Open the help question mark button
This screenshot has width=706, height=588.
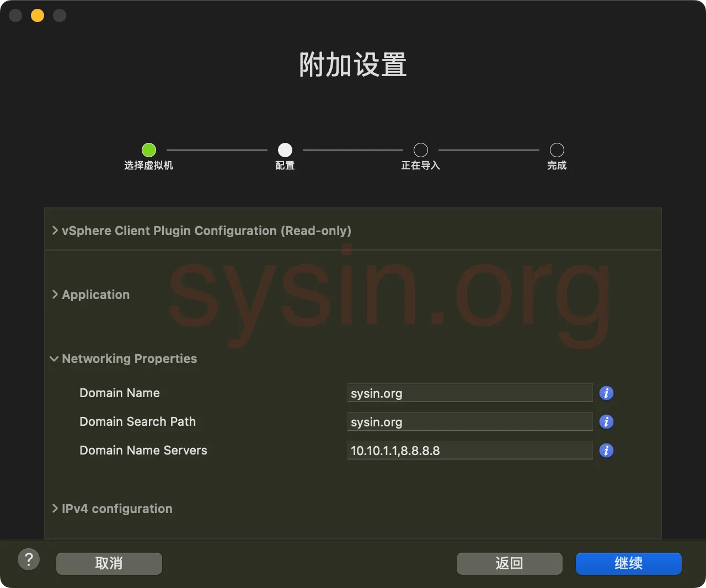click(29, 559)
